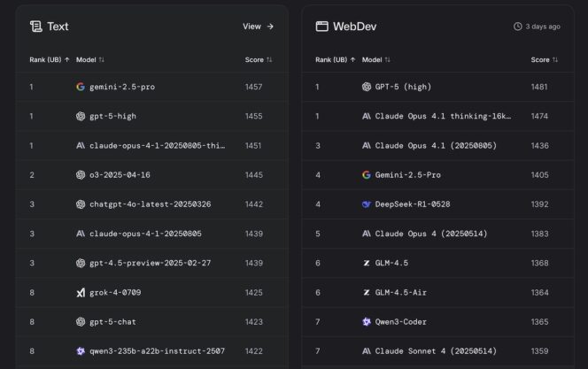
Task: Click the Qwen icon beside Qwen3-Coder
Action: coord(367,321)
